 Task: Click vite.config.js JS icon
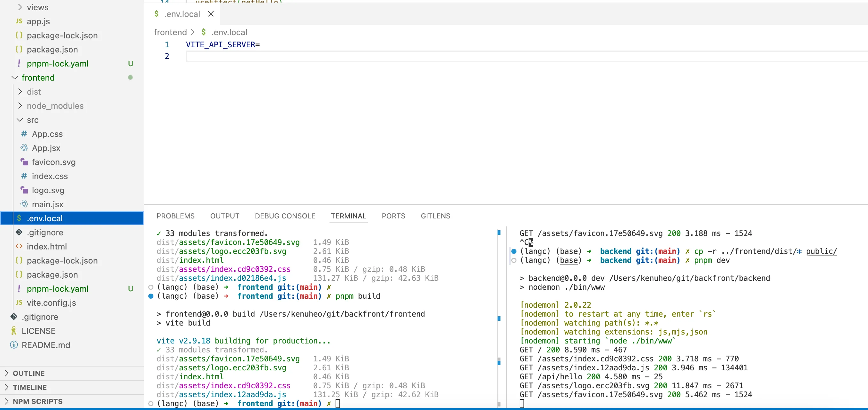tap(19, 303)
